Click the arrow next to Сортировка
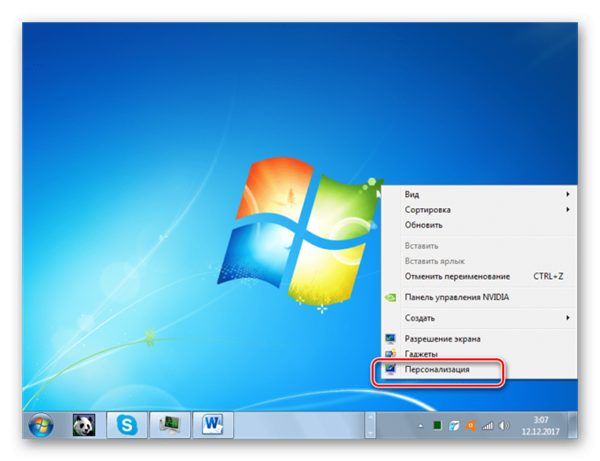This screenshot has width=600, height=461. pos(568,210)
